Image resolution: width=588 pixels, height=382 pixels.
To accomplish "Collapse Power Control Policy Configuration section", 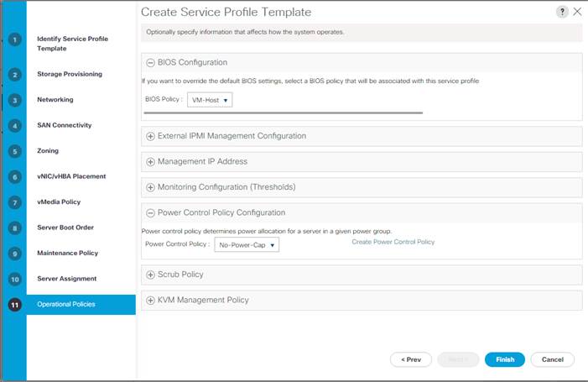I will coord(150,212).
